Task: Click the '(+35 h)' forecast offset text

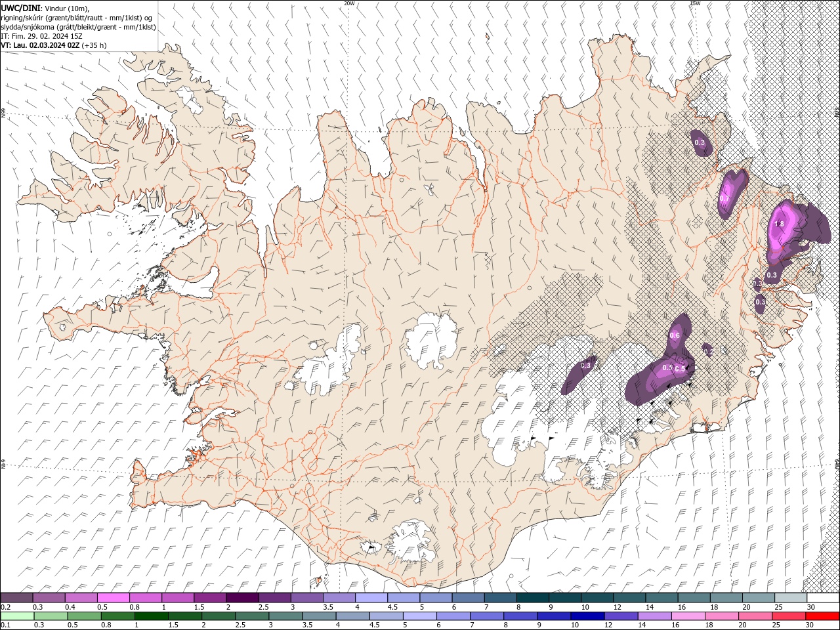Action: [94, 45]
